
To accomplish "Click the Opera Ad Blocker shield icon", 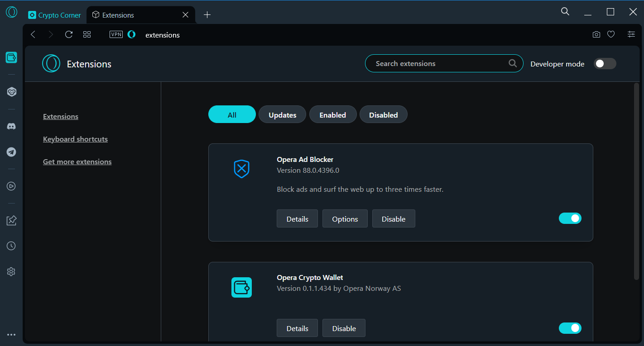I will [x=241, y=169].
